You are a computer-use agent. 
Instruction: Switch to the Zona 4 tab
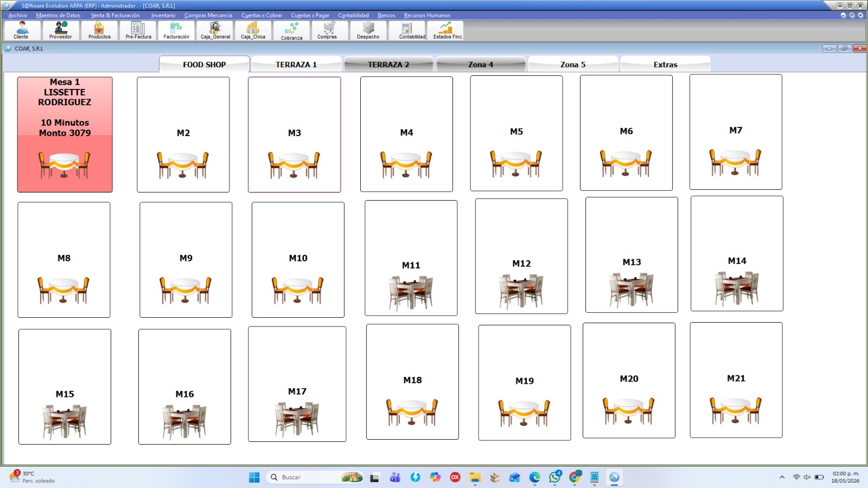[481, 64]
